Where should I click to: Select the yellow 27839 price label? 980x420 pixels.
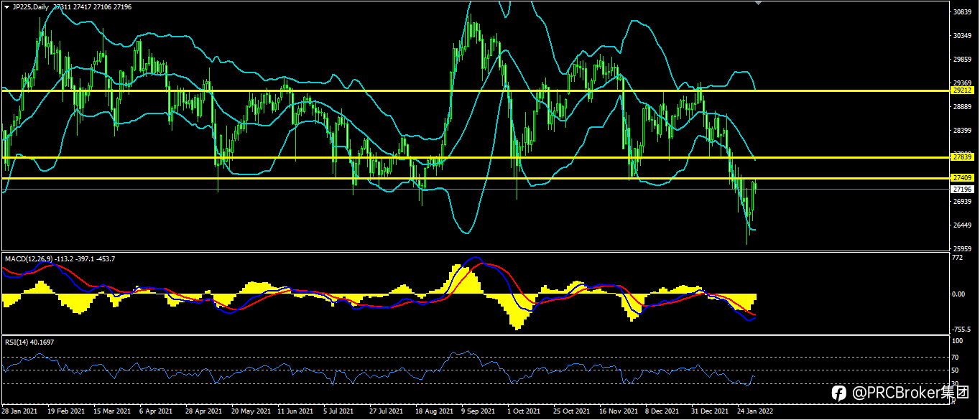(961, 157)
